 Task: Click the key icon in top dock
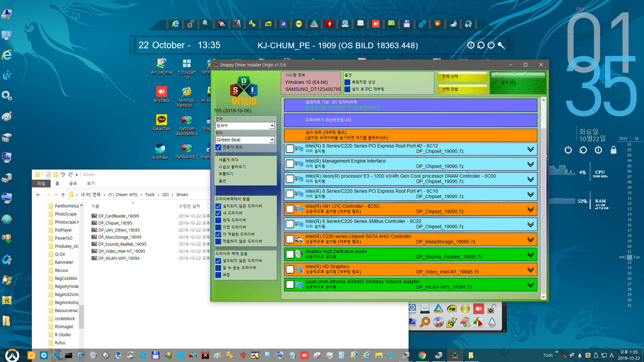252,24
